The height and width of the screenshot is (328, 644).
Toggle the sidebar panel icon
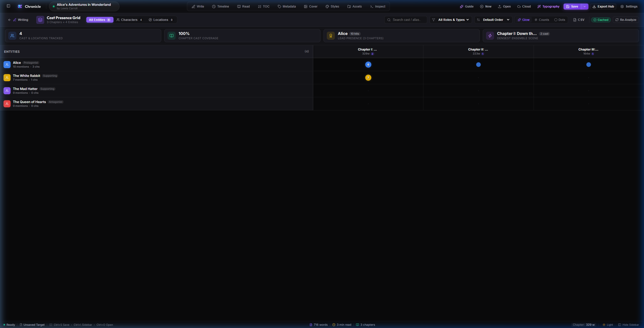pyautogui.click(x=8, y=6)
